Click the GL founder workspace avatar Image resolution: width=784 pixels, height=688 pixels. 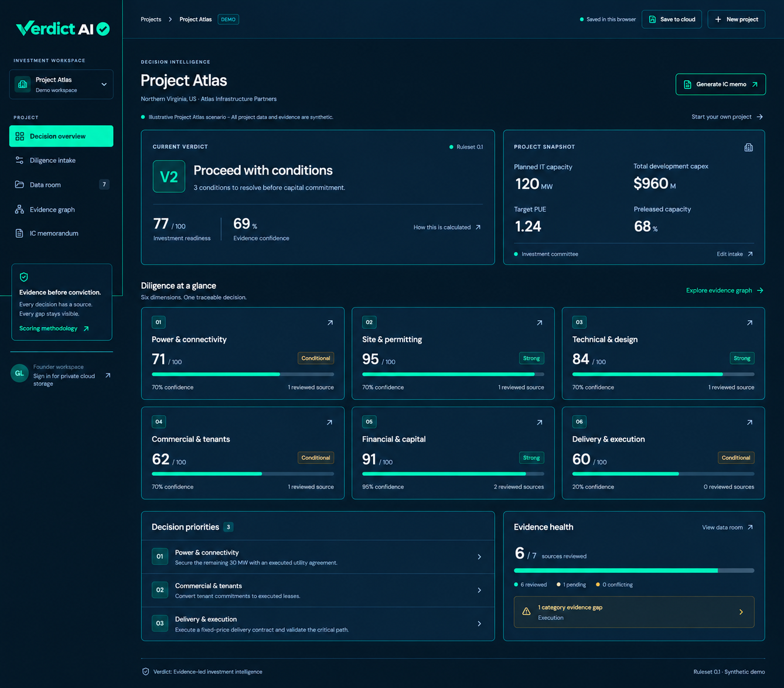click(x=19, y=374)
